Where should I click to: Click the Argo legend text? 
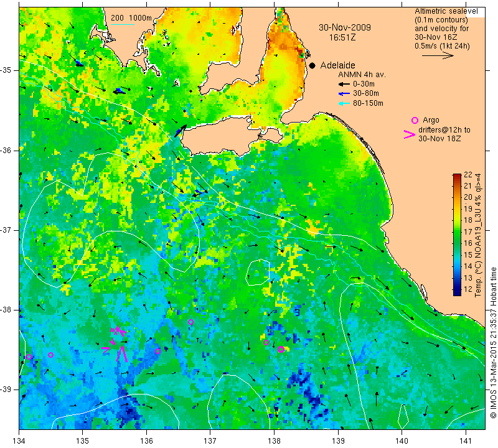point(431,120)
